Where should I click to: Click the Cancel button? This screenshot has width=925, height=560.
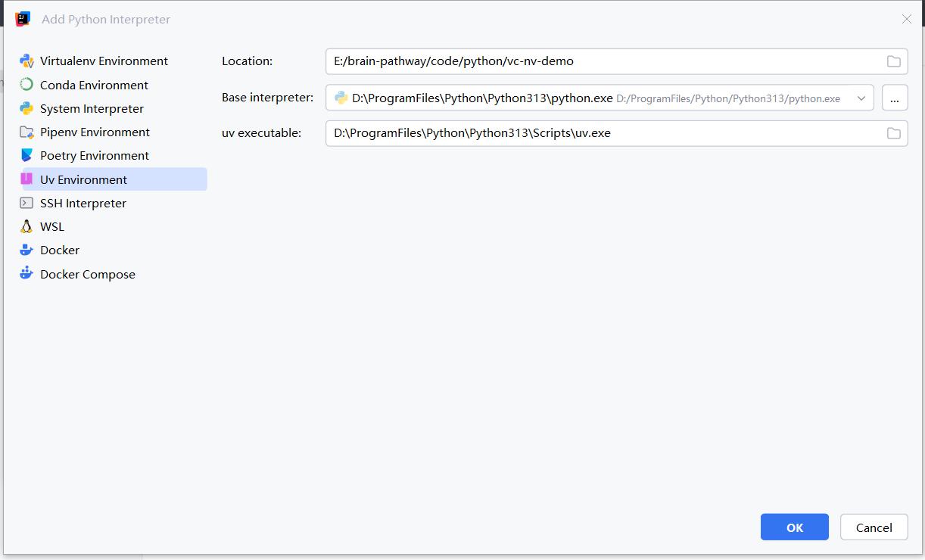[x=874, y=527]
